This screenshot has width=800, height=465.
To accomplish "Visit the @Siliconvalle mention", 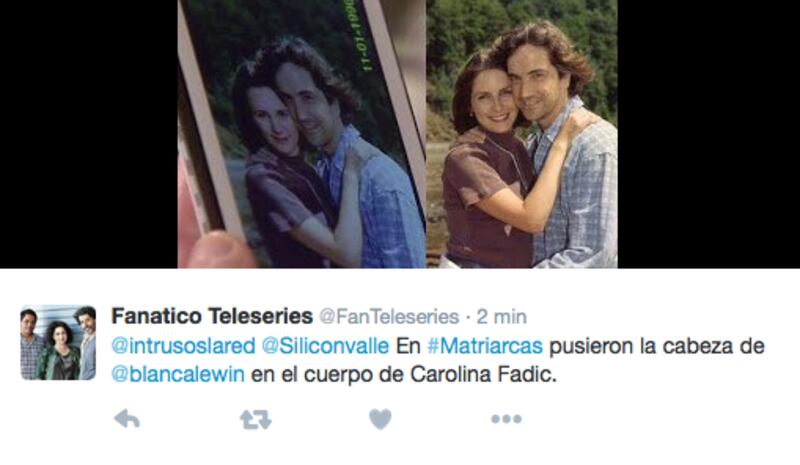I will 325,346.
